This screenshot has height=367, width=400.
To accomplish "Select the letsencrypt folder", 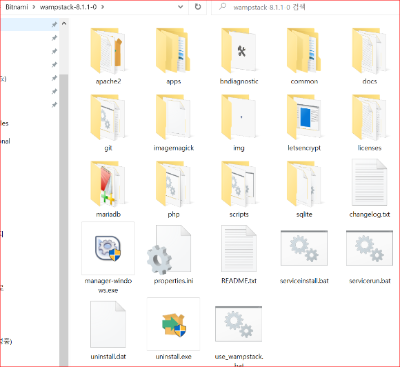I will click(304, 123).
